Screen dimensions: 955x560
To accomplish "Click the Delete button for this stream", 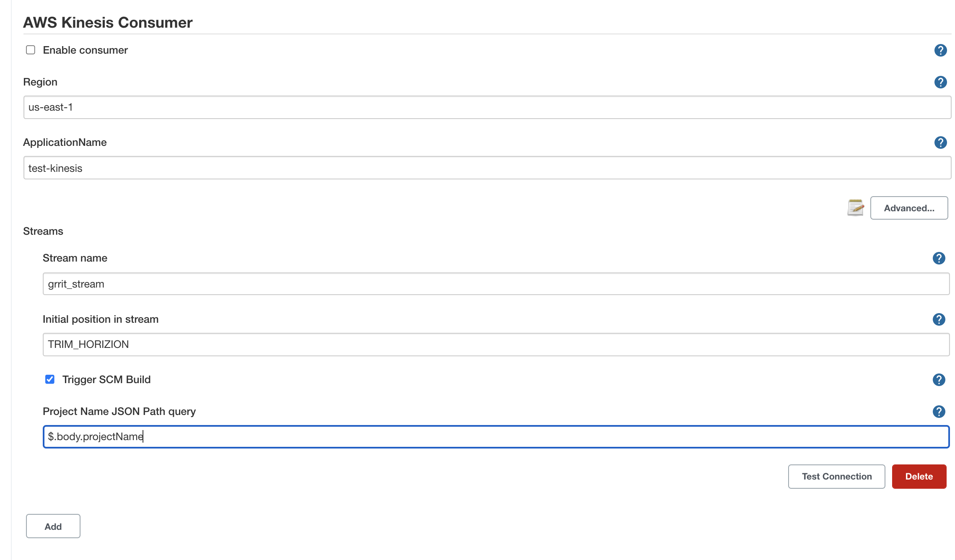I will click(x=920, y=476).
